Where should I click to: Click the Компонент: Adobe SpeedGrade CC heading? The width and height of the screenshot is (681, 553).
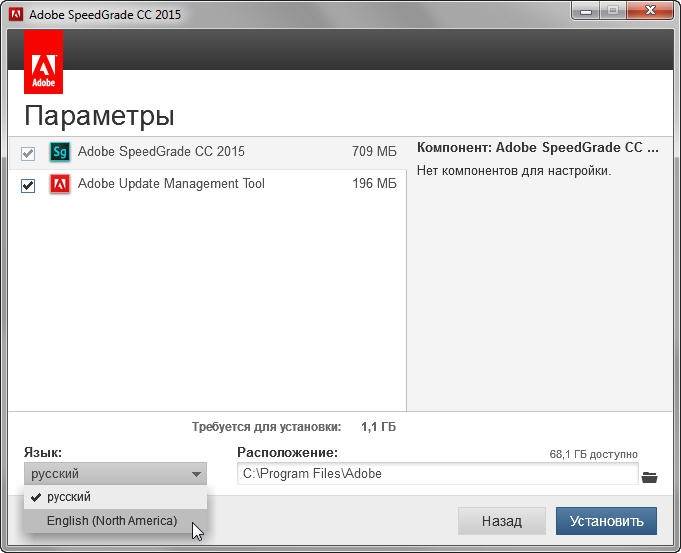538,148
